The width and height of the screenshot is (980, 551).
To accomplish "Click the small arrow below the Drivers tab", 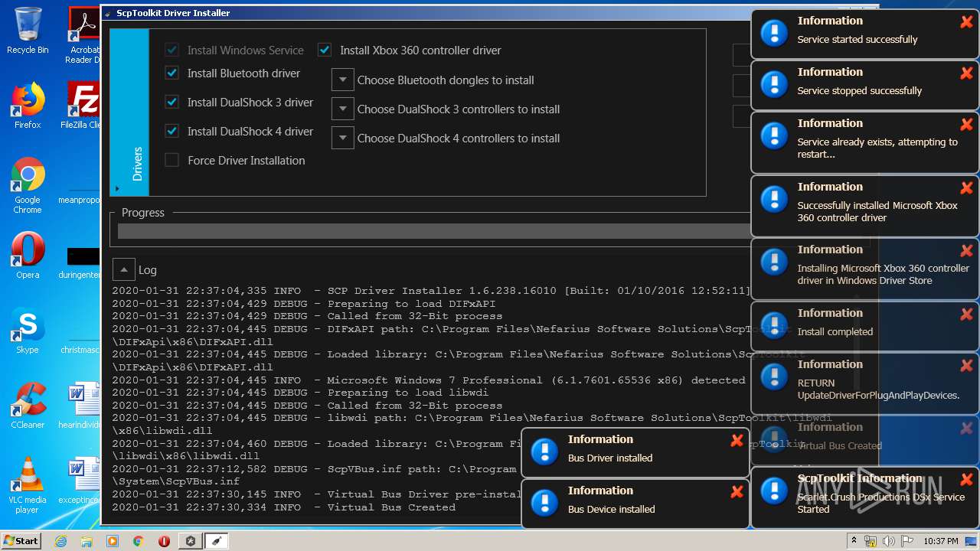I will click(117, 188).
